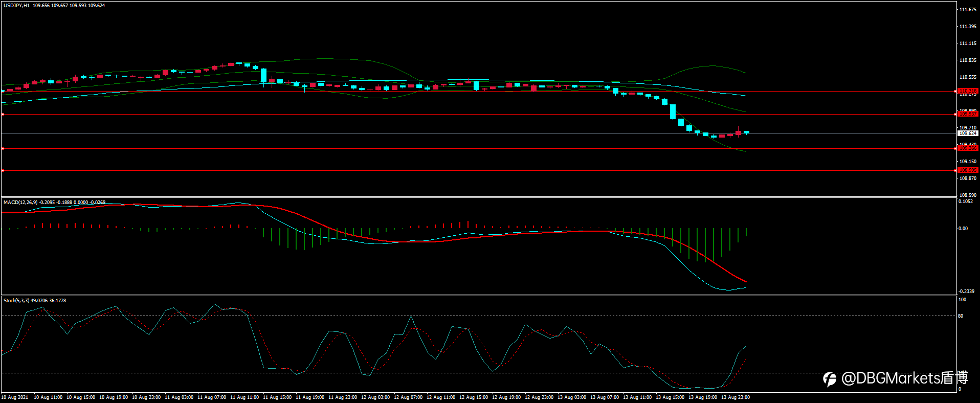
Task: Click the current price label 109.624
Action: pyautogui.click(x=968, y=133)
